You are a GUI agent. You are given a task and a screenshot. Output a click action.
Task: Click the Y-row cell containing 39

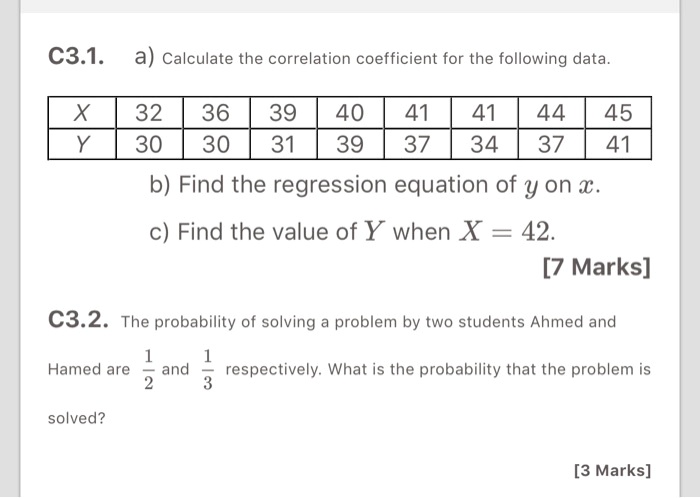[x=350, y=144]
